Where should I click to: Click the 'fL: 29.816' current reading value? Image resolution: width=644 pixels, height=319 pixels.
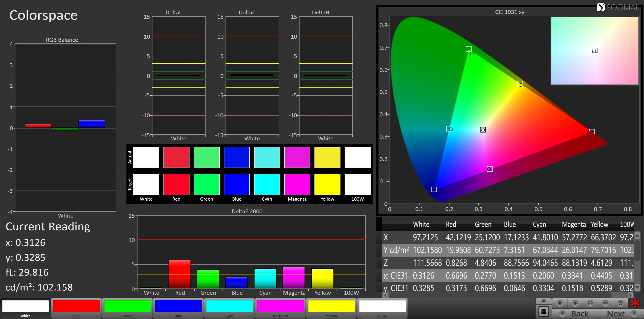(x=27, y=273)
